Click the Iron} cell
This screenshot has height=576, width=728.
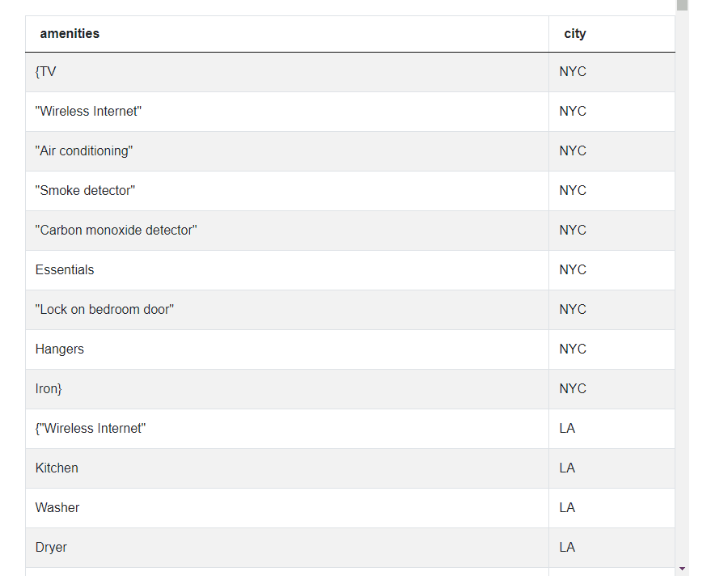pos(48,388)
